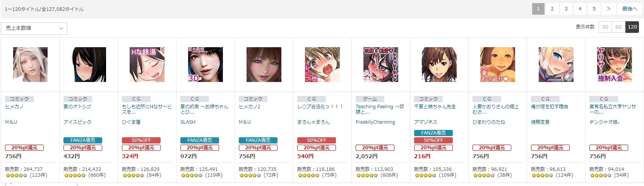Screen dimensions: 644x186
Task: Set display count to 30 items
Action: point(605,27)
